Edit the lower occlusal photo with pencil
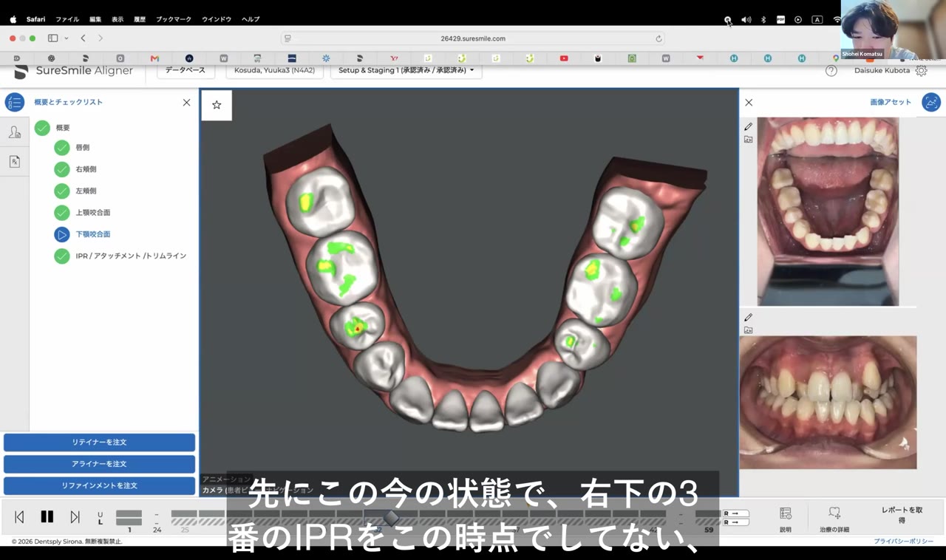 [x=748, y=127]
